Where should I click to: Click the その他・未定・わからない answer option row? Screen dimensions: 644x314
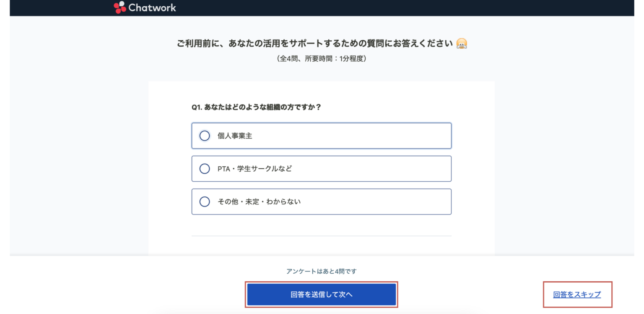tap(321, 201)
